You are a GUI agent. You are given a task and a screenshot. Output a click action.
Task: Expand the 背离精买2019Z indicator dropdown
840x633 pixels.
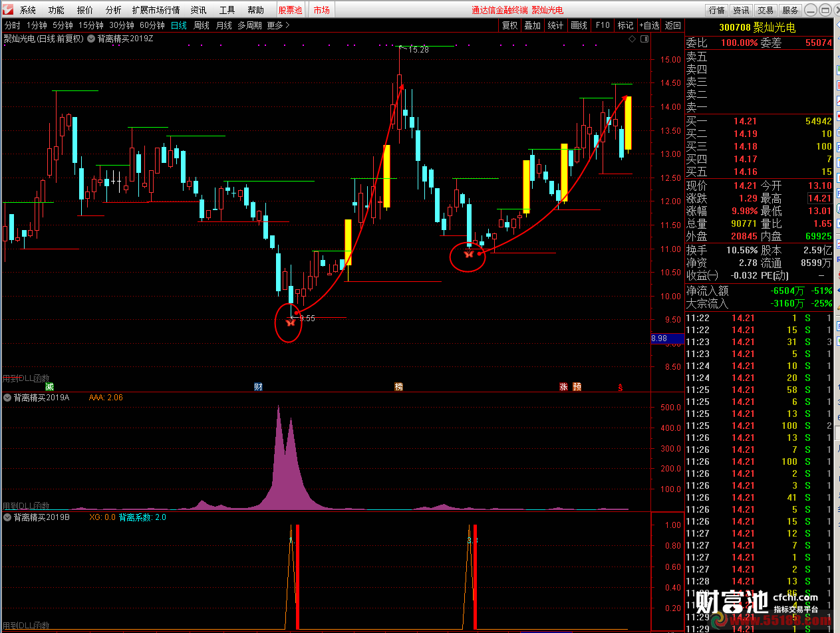click(91, 39)
